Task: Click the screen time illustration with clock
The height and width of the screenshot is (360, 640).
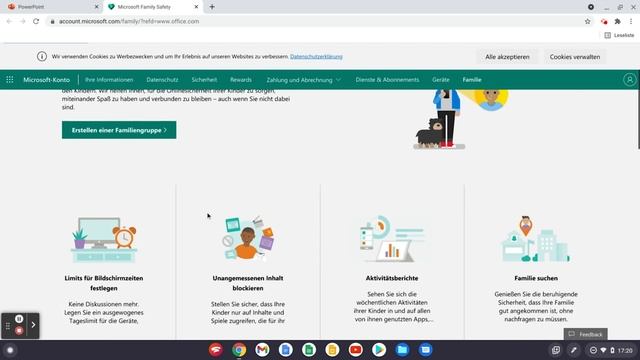Action: [x=104, y=240]
